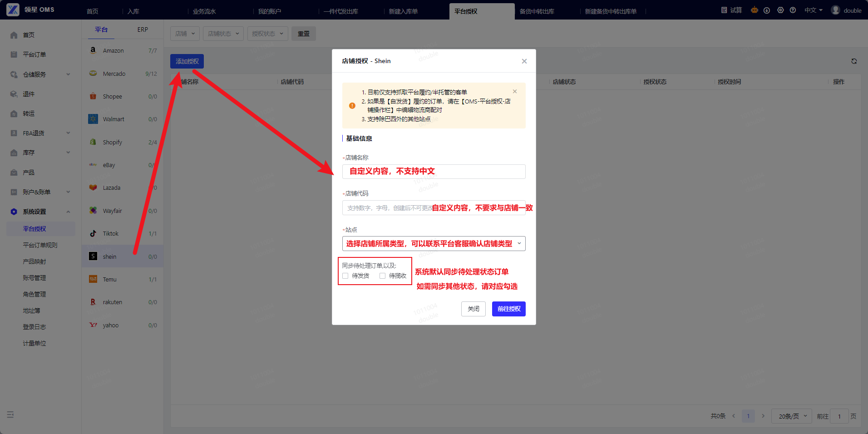
Task: Collapse the sidebar with the bottom menu icon
Action: tap(10, 414)
